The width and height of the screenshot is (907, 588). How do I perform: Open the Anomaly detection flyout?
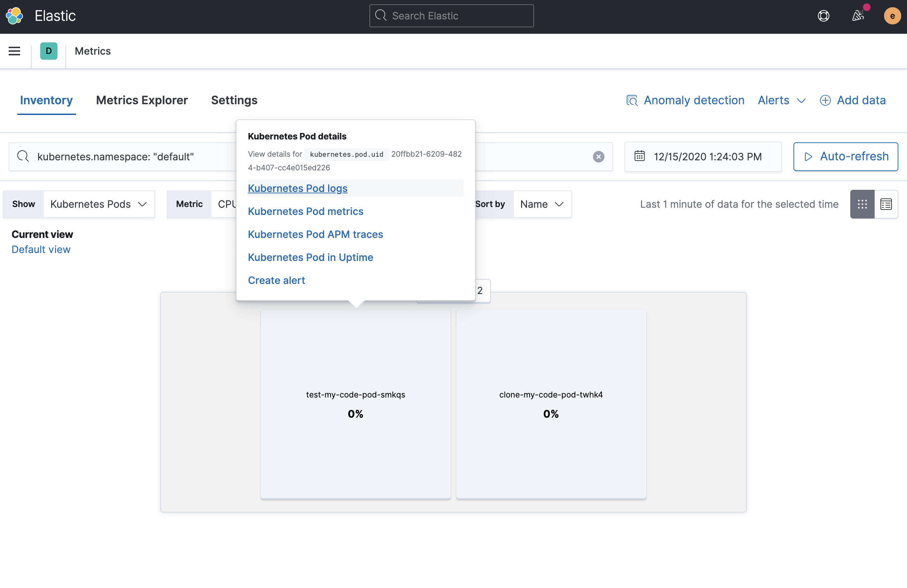(x=685, y=100)
